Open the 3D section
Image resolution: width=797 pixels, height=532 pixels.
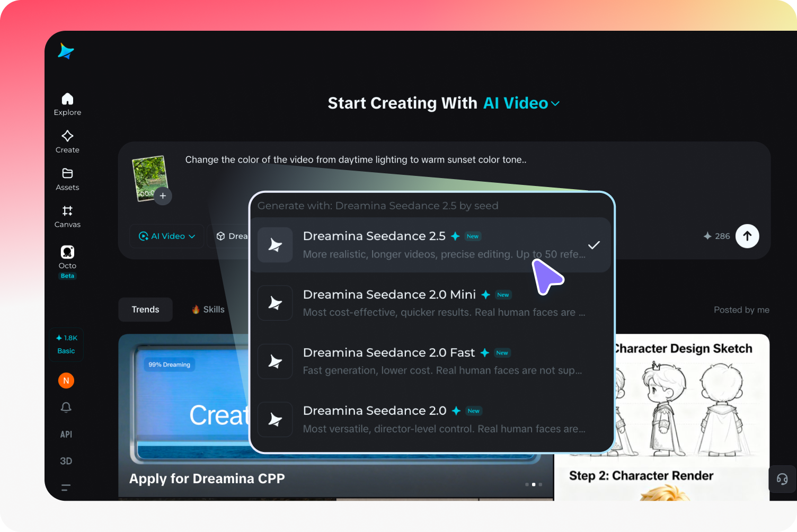66,461
